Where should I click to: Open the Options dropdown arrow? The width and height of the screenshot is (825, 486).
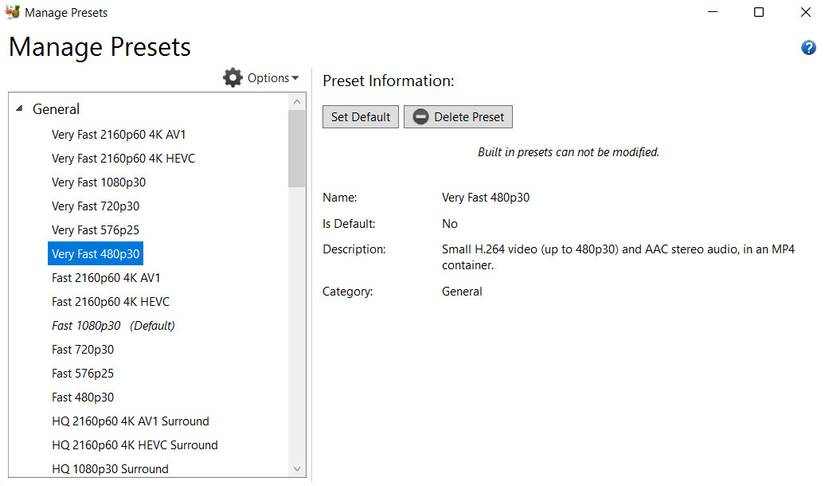pos(296,78)
